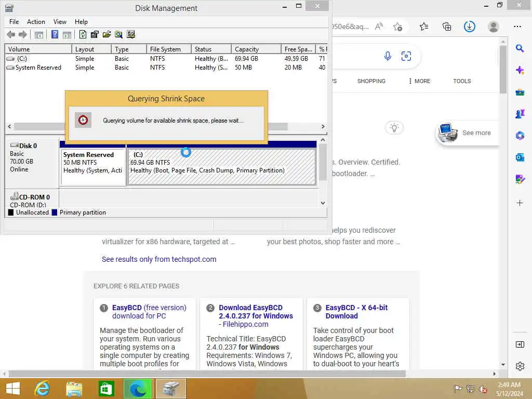Click the Show/Hide Console Tree toolbar icon

pyautogui.click(x=39, y=35)
